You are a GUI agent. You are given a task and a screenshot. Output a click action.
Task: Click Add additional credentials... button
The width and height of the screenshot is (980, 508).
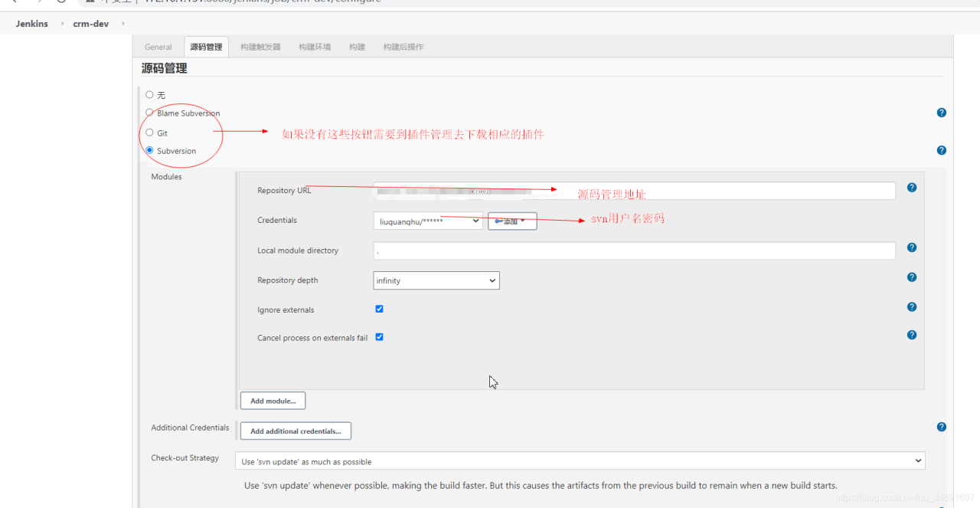coord(296,431)
